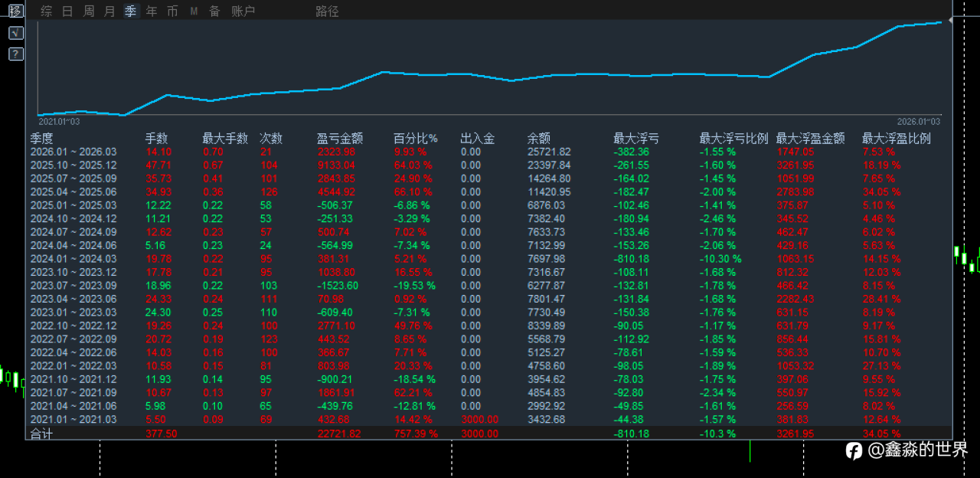The width and height of the screenshot is (980, 478).
Task: Click the equity curve right-end marker
Action: [950, 21]
